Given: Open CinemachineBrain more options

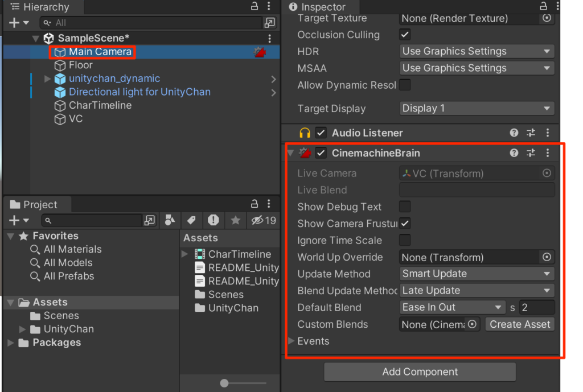Looking at the screenshot, I should pyautogui.click(x=548, y=152).
